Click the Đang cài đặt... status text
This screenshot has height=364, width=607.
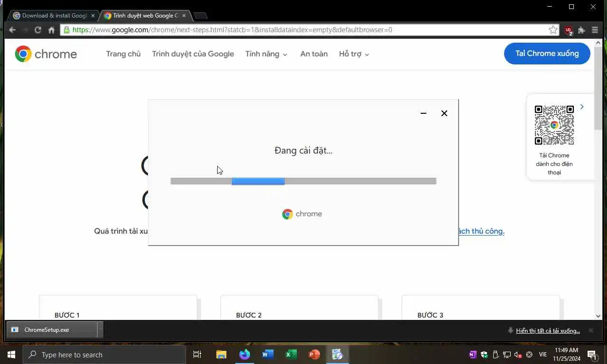[303, 151]
